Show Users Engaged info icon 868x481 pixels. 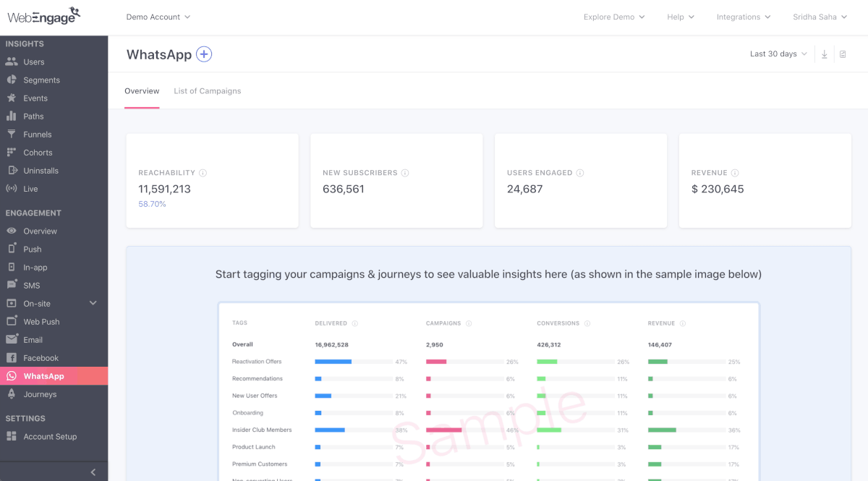click(580, 173)
